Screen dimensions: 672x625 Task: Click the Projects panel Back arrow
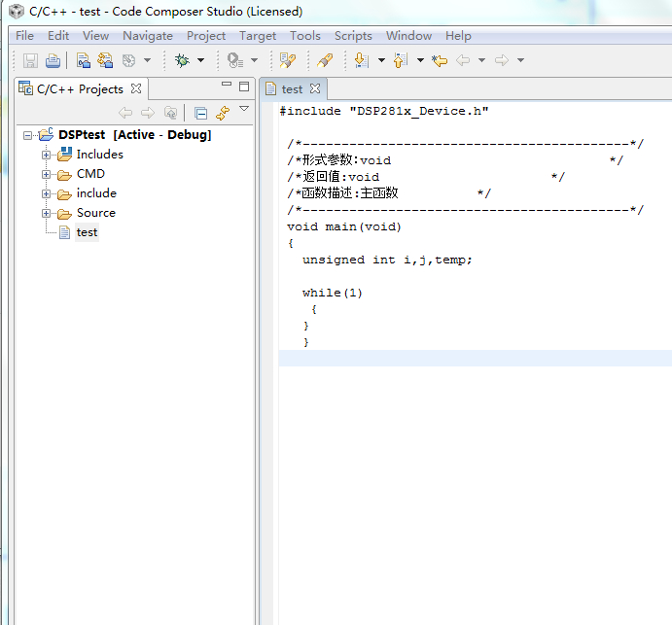[x=125, y=113]
